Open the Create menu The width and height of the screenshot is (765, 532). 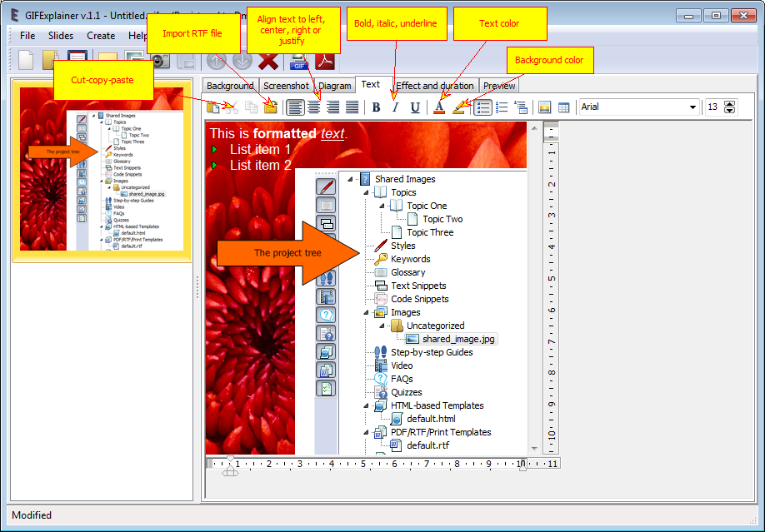tap(101, 36)
